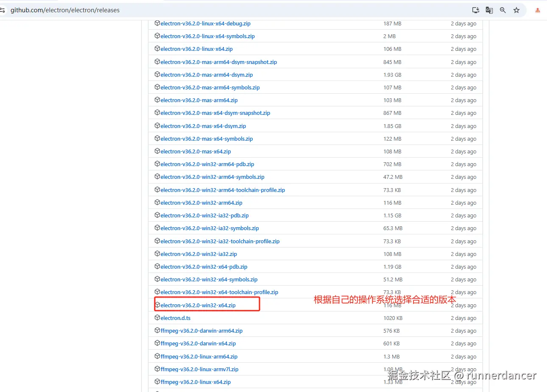The image size is (547, 392).
Task: Download ffmpeg-v36.2.0-darwin-x64.zip
Action: tap(198, 344)
